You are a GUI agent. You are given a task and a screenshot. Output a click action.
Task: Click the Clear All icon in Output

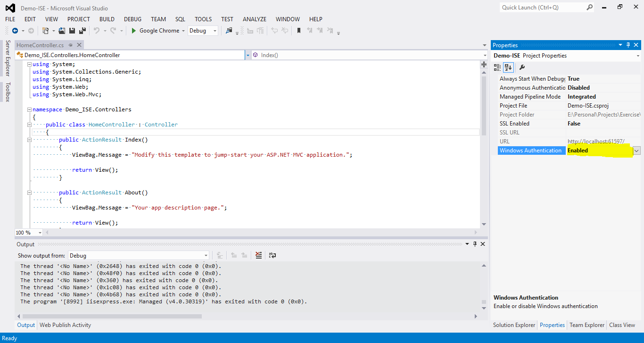(258, 255)
